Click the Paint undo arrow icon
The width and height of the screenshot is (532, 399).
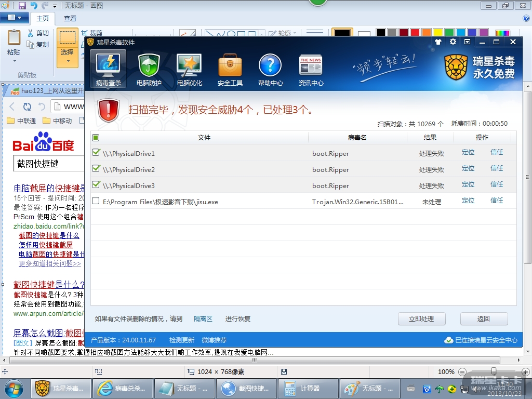pos(34,5)
